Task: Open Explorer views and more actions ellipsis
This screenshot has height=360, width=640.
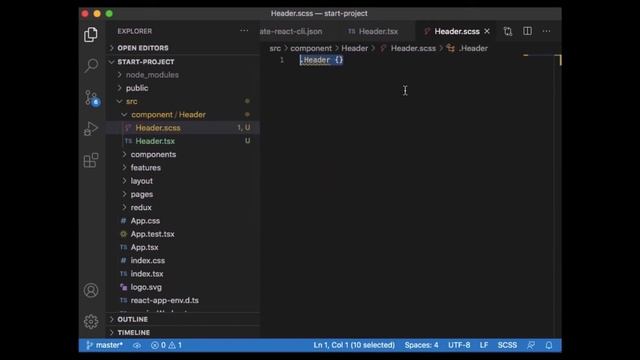Action: 244,31
